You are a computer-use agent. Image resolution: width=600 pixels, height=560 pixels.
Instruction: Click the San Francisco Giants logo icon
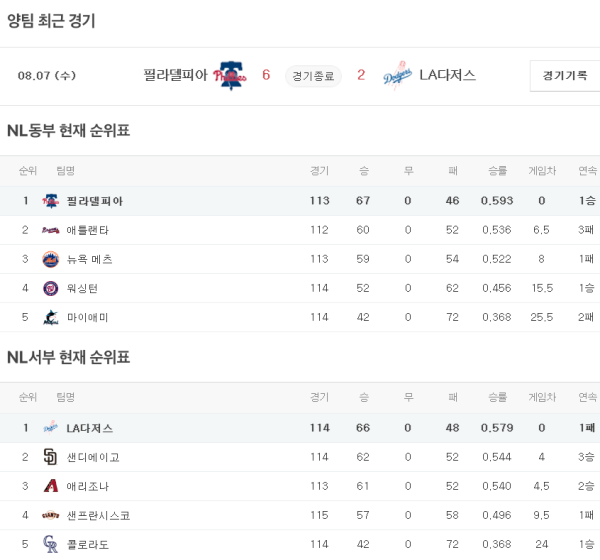click(50, 515)
